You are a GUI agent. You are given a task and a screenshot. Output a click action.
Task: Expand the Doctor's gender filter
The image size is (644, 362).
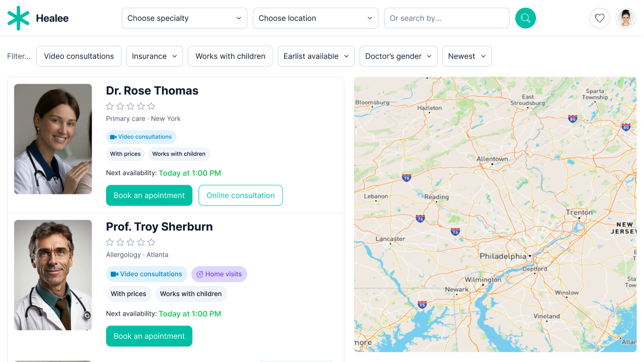(398, 56)
